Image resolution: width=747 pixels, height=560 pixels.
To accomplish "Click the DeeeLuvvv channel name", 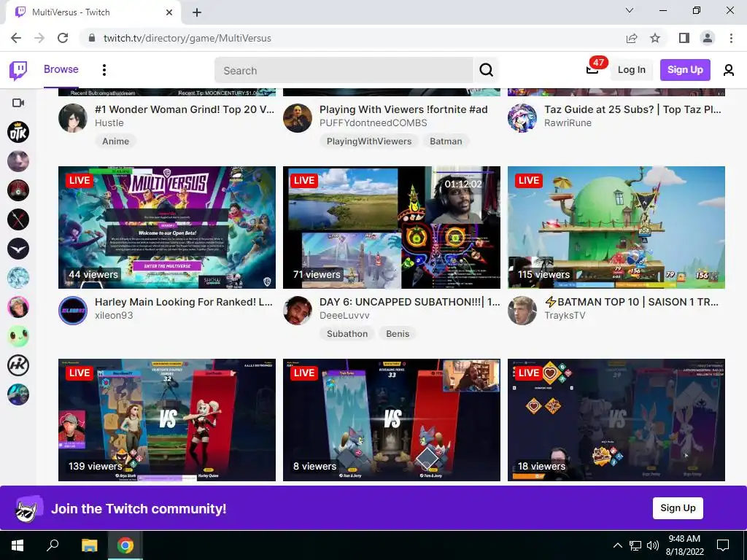I will tap(344, 315).
